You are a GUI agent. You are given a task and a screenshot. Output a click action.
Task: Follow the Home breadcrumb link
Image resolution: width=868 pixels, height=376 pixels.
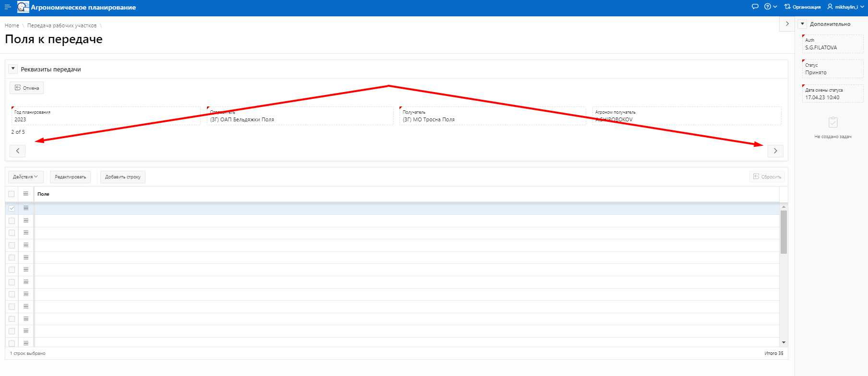pos(12,25)
